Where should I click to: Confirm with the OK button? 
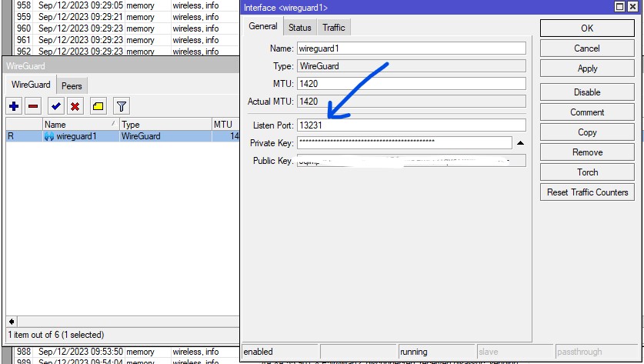(587, 28)
